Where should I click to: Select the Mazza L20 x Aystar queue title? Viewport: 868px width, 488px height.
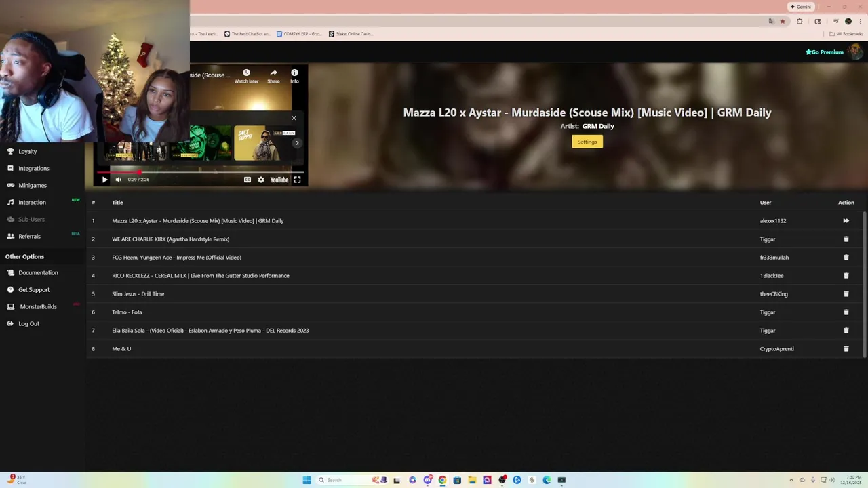tap(197, 221)
